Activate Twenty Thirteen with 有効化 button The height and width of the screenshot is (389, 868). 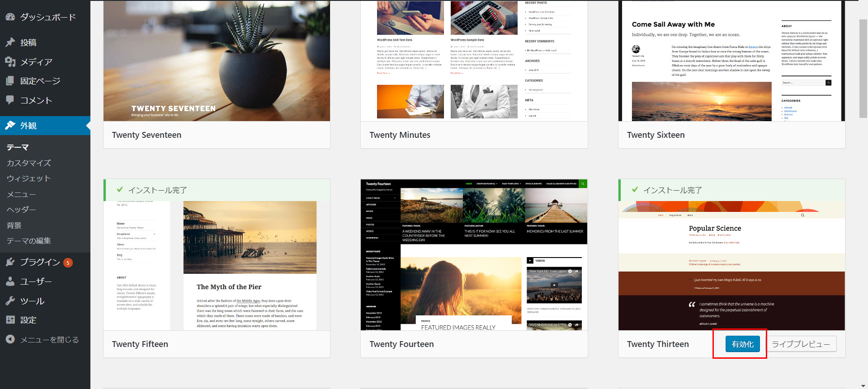(743, 344)
